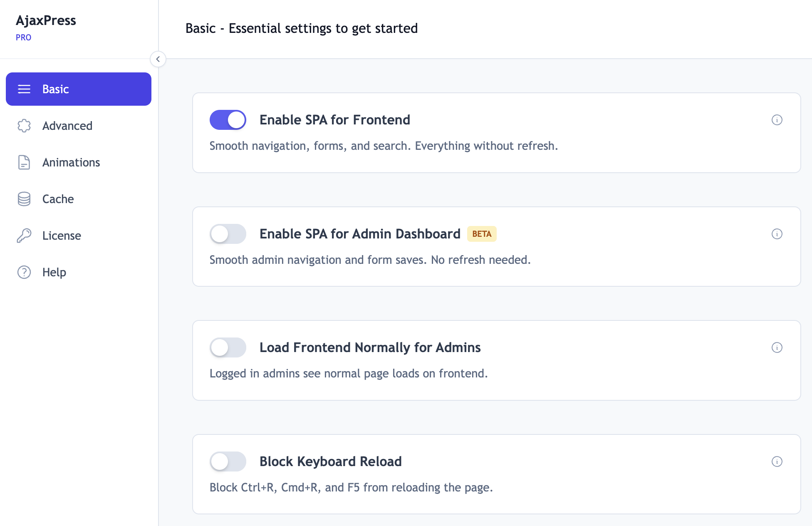812x526 pixels.
Task: Click the License key icon
Action: point(24,236)
